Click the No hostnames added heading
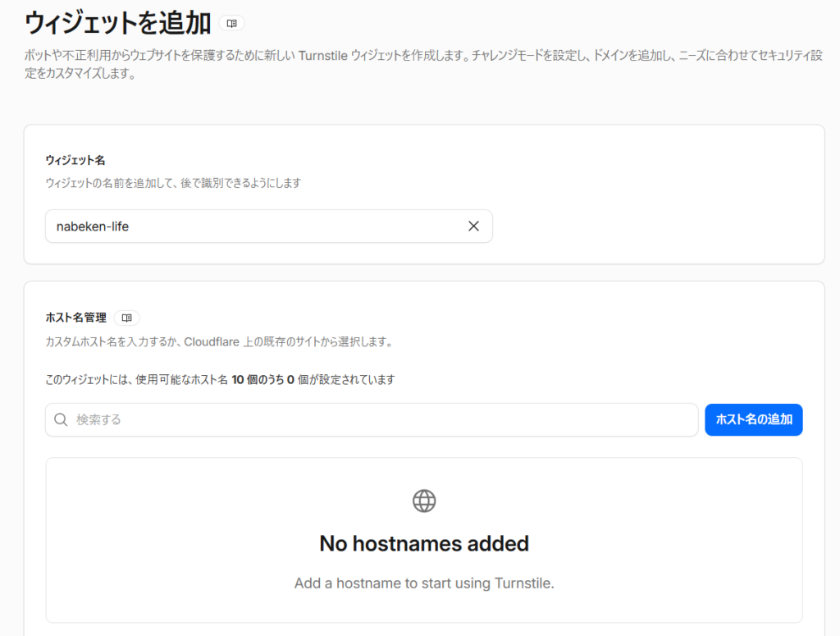The height and width of the screenshot is (636, 840). tap(424, 543)
